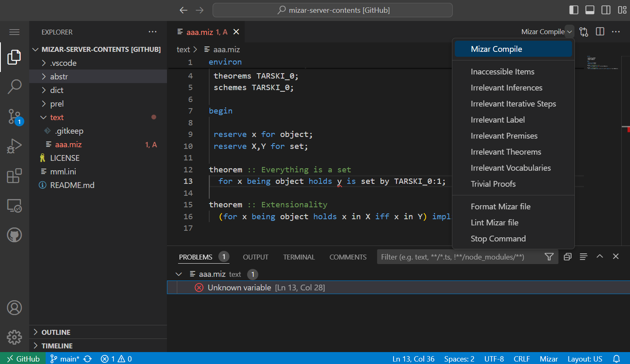630x364 pixels.
Task: Open Run and Debug view
Action: pyautogui.click(x=14, y=146)
